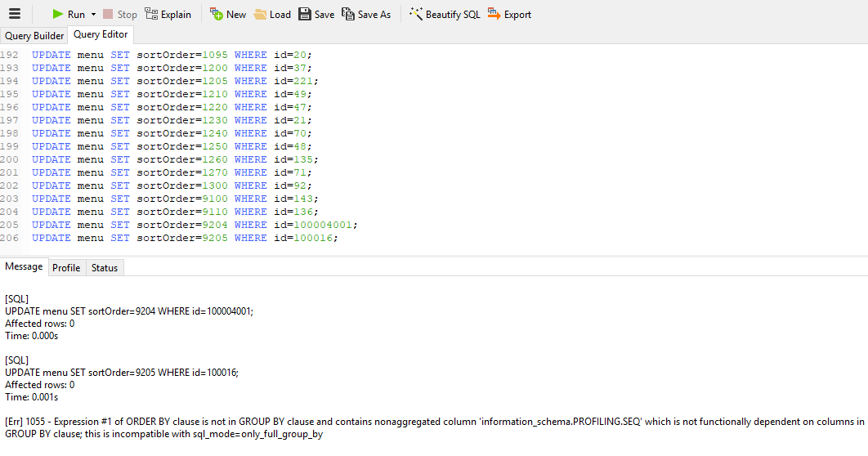
Task: Select the Query Editor tab
Action: pos(101,34)
